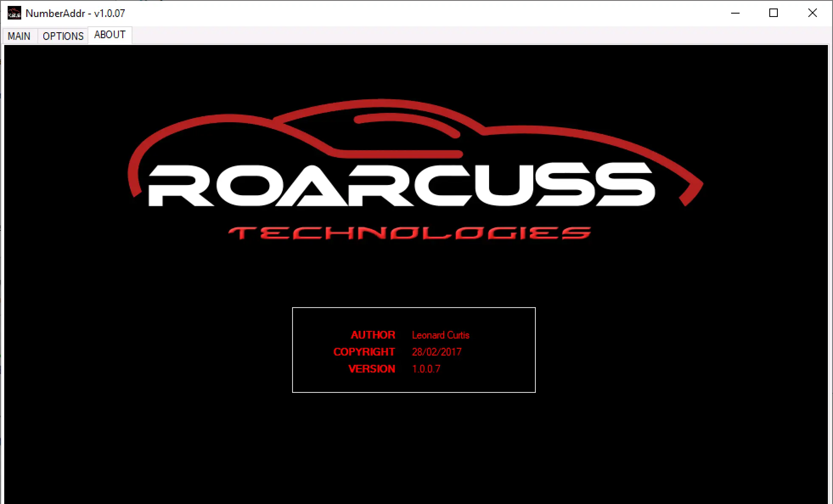The height and width of the screenshot is (504, 833).
Task: Click the NumberAddr app icon in title bar
Action: (14, 13)
